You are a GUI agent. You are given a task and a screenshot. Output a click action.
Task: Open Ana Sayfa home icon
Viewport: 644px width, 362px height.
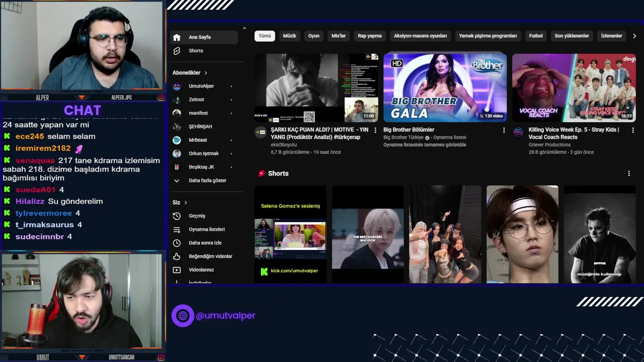(177, 37)
